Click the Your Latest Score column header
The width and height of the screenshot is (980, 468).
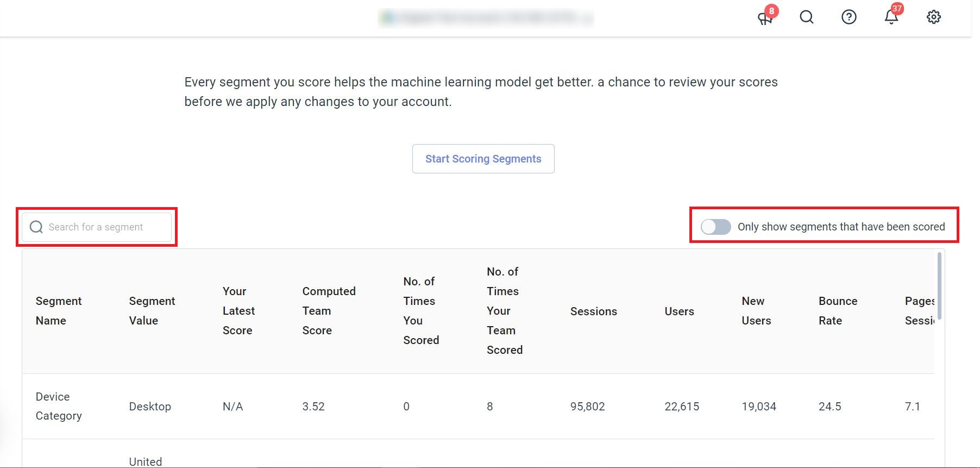click(238, 311)
